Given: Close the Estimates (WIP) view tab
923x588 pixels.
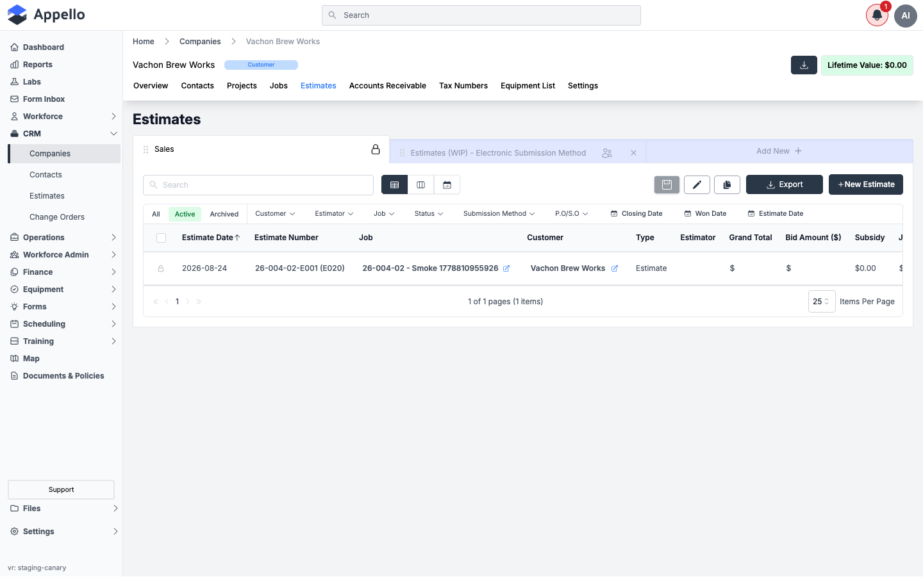Looking at the screenshot, I should pos(633,153).
